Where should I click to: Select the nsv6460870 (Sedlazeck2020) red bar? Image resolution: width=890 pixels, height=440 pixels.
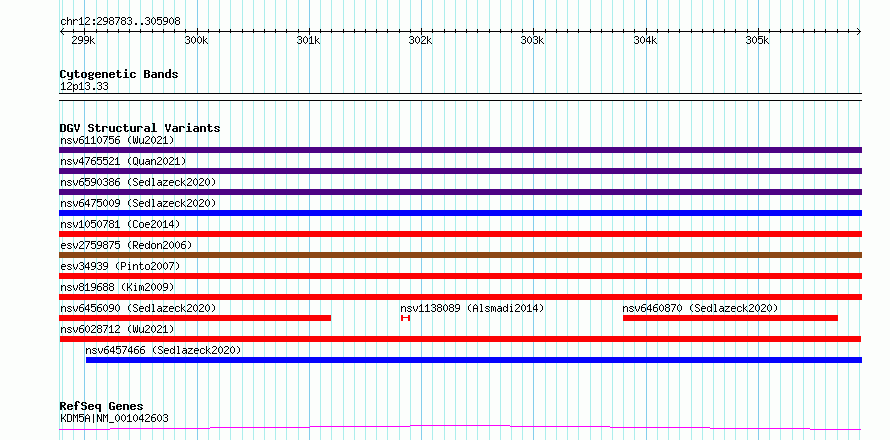click(x=731, y=318)
